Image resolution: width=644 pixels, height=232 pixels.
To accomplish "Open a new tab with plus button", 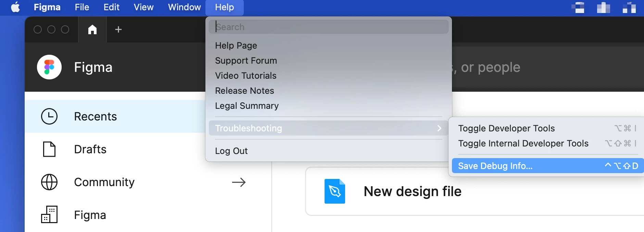I will (118, 29).
